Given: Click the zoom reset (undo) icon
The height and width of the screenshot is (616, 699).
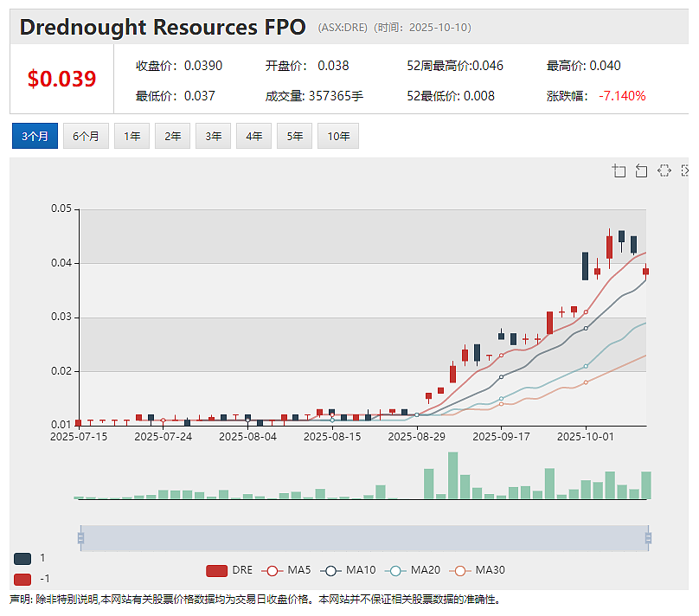Looking at the screenshot, I should click(641, 170).
